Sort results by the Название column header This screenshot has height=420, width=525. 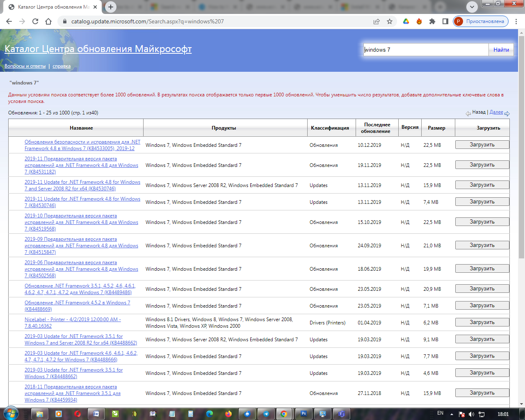[81, 128]
